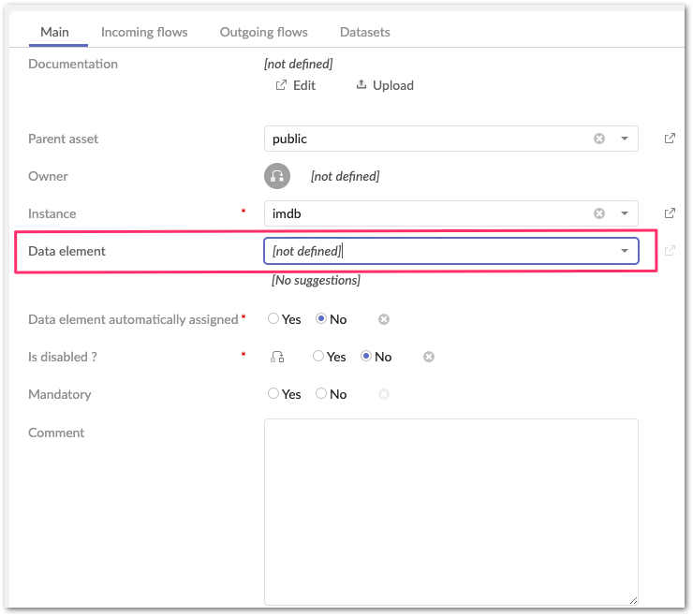Click inside the Comment text area
This screenshot has width=693, height=616.
pyautogui.click(x=450, y=510)
